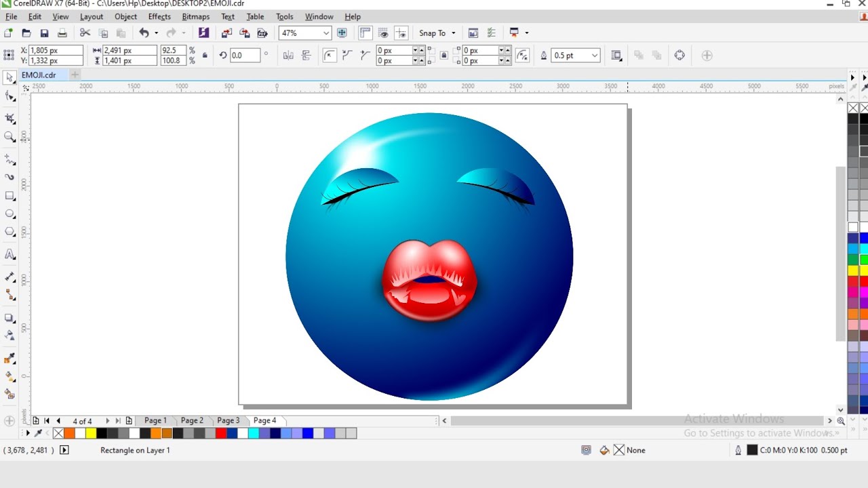Select the Rectangle tool in the toolbox
Viewport: 868px width, 488px height.
pos(9,196)
